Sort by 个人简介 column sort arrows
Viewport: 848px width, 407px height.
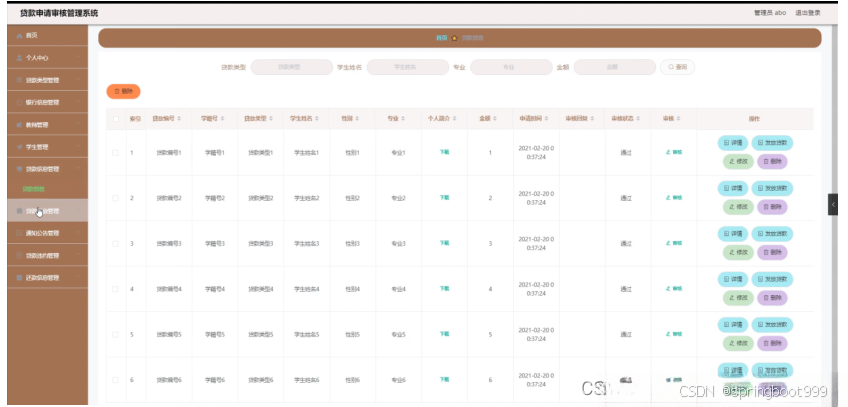455,118
